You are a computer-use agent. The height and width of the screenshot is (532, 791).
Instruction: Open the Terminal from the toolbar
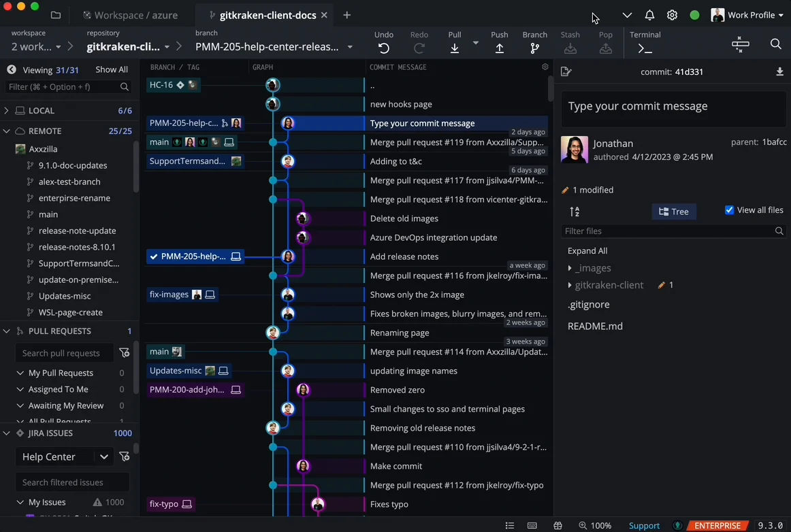coord(645,48)
